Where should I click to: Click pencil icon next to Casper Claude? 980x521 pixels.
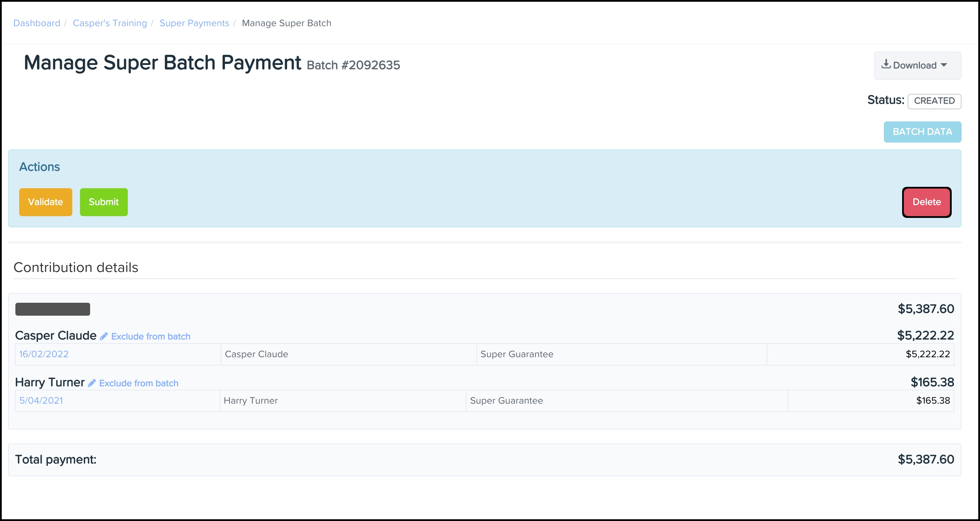coord(103,336)
